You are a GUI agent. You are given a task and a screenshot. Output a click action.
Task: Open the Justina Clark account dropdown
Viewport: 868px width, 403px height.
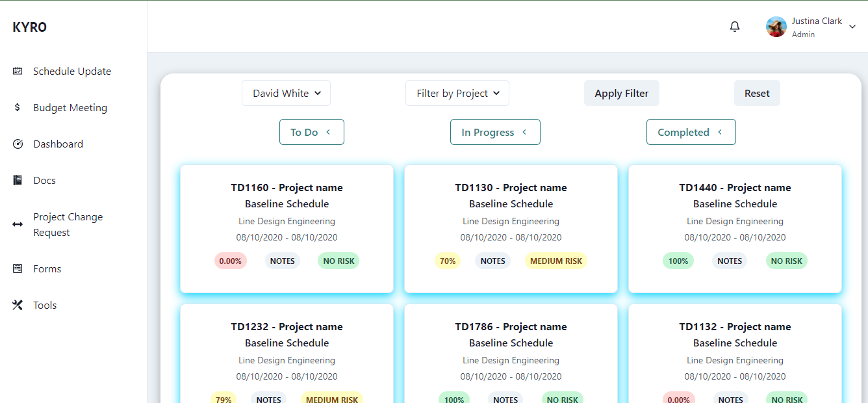(811, 26)
